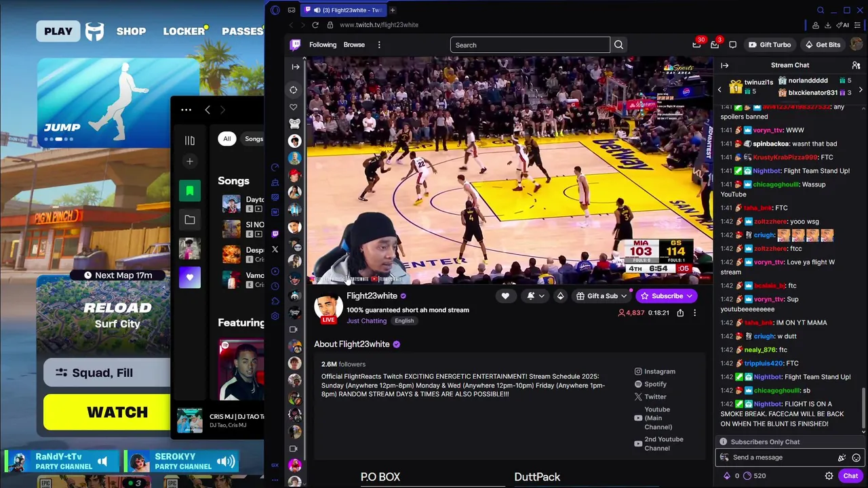
Task: Click Get Bits button
Action: (x=823, y=45)
